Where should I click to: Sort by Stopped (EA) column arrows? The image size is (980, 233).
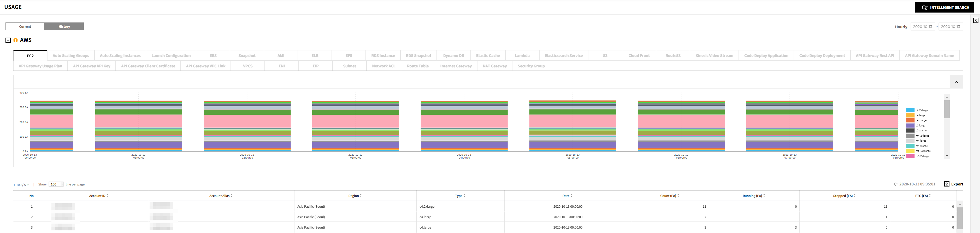pyautogui.click(x=854, y=196)
